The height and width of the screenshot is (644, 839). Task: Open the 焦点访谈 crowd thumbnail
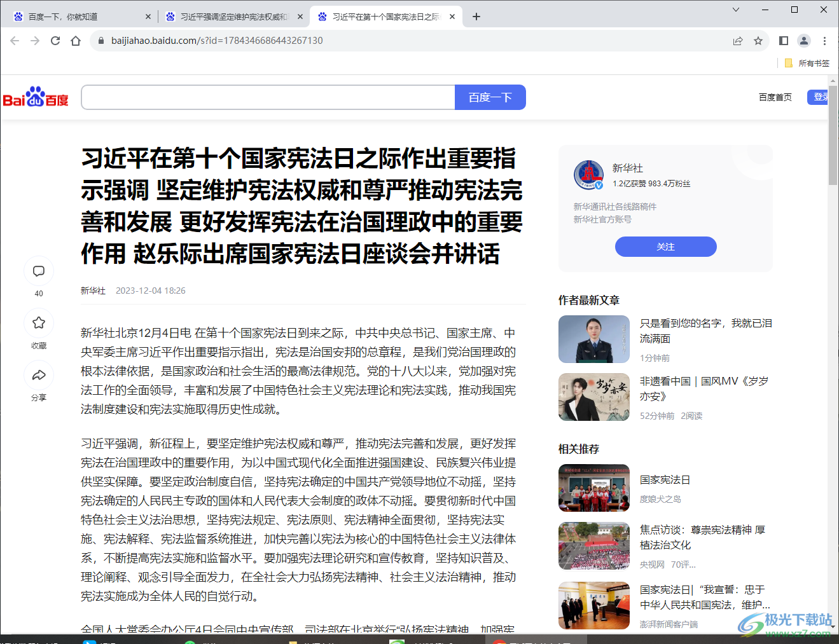pyautogui.click(x=594, y=545)
